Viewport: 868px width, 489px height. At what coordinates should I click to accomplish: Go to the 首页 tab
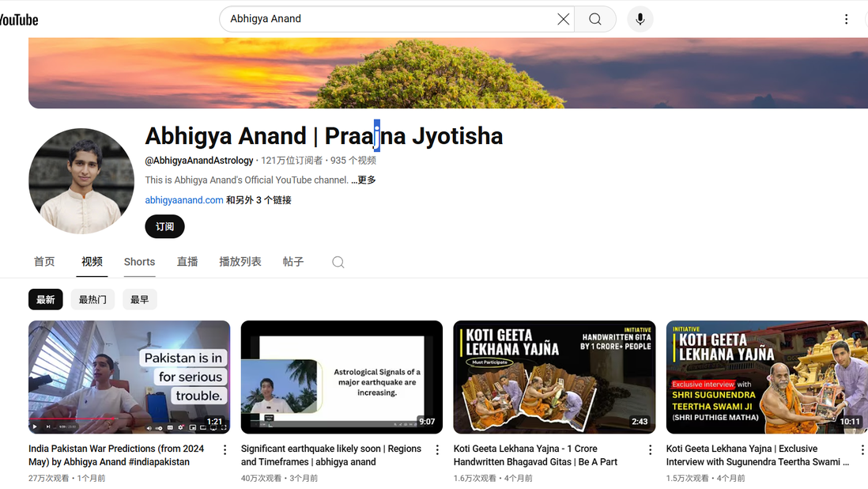point(44,262)
